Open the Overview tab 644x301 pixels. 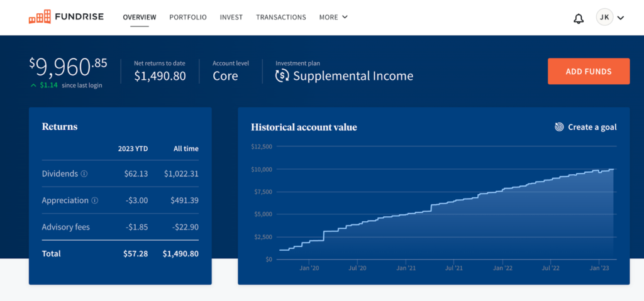139,18
